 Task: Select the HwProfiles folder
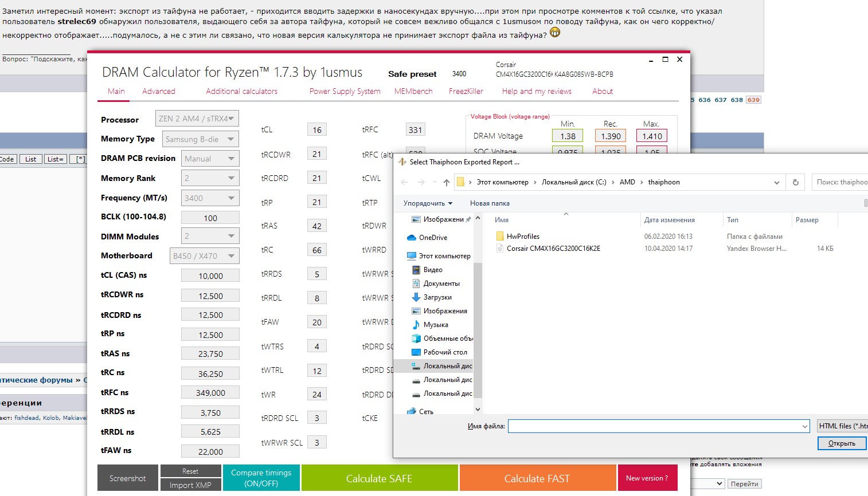(x=518, y=237)
